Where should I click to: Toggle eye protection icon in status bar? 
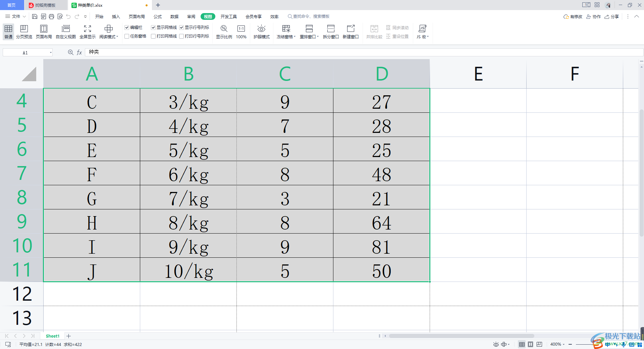[x=496, y=344]
